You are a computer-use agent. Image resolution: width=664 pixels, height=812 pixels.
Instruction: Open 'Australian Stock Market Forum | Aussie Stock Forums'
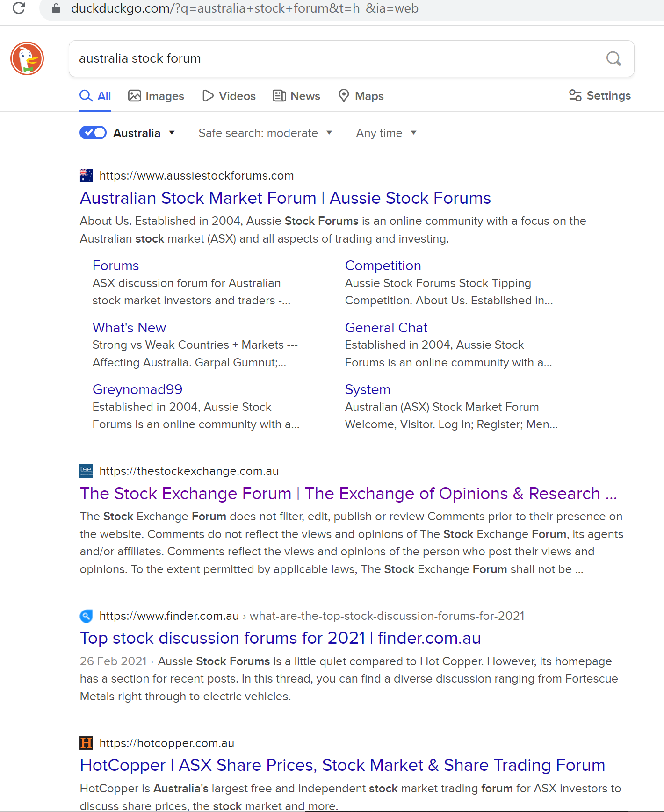click(285, 198)
